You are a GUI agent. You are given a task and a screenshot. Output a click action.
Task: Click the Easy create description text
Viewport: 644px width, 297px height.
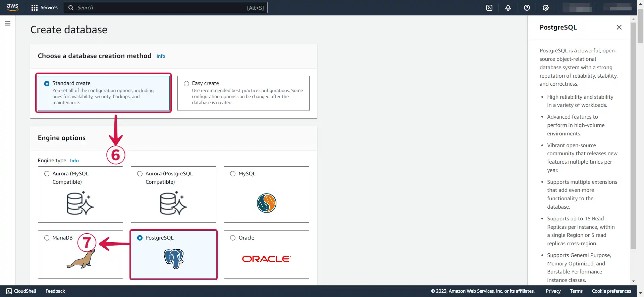point(248,96)
